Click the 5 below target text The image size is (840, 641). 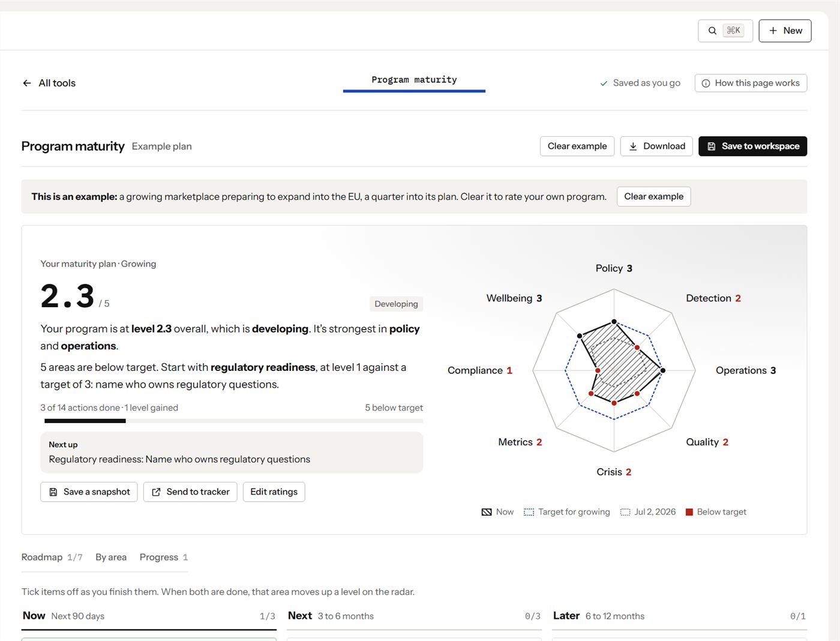tap(394, 408)
